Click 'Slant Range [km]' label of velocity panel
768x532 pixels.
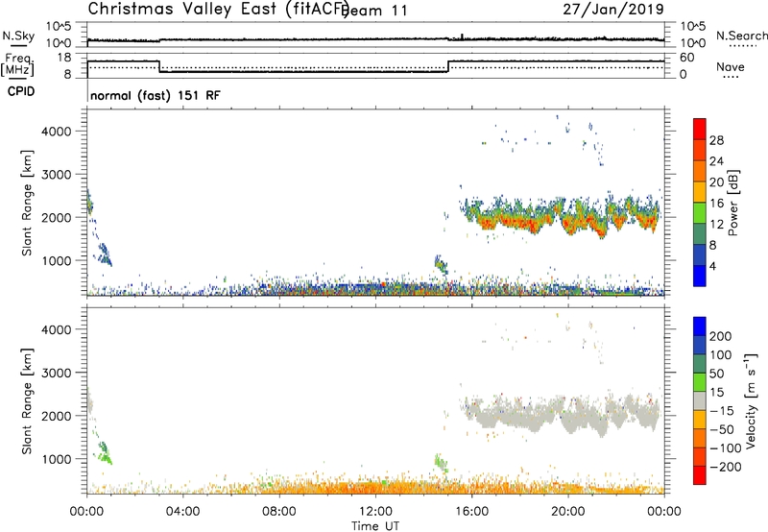(x=27, y=401)
